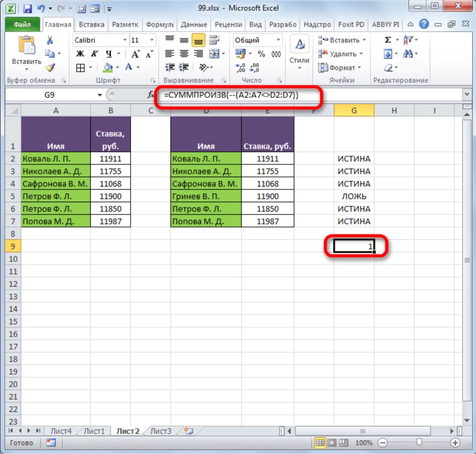Open borders dropdown arrow

tap(91, 67)
